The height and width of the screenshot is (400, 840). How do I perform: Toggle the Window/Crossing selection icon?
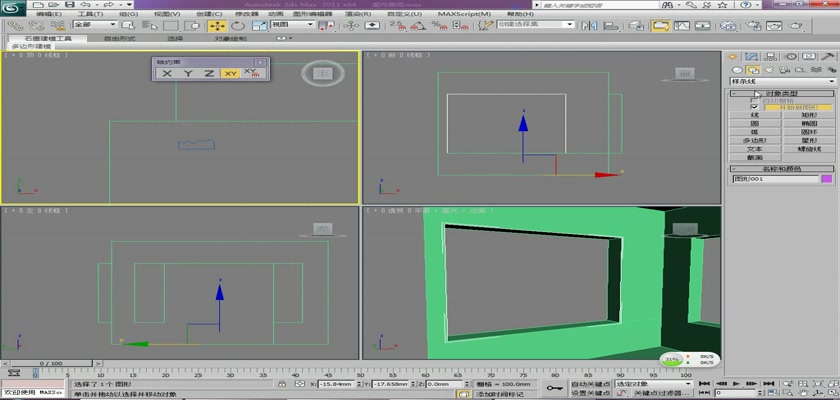coord(192,25)
